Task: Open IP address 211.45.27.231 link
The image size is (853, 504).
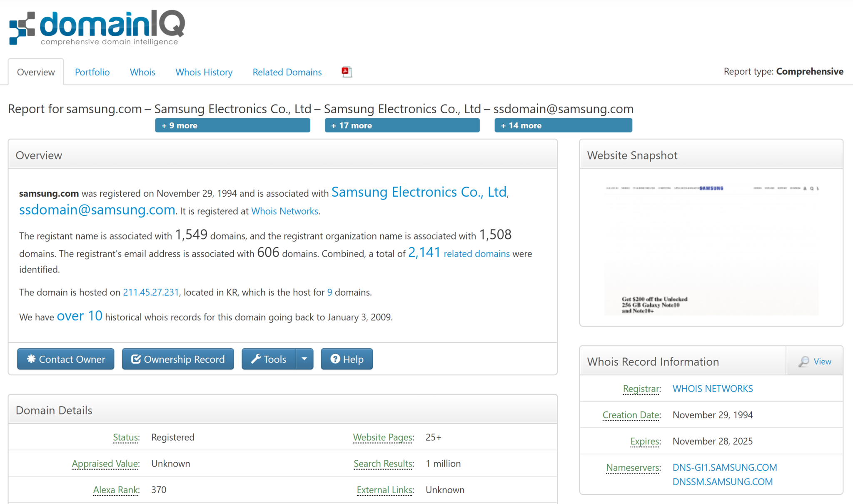Action: [151, 292]
